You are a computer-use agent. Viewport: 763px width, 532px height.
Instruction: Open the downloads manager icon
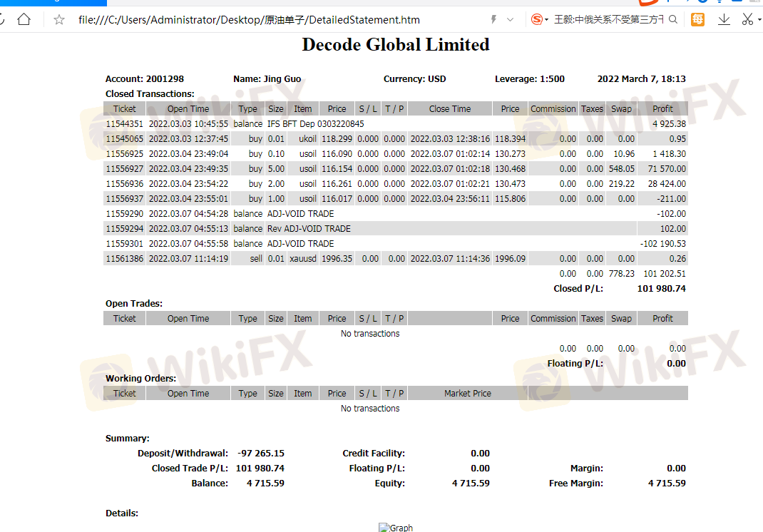click(x=724, y=19)
